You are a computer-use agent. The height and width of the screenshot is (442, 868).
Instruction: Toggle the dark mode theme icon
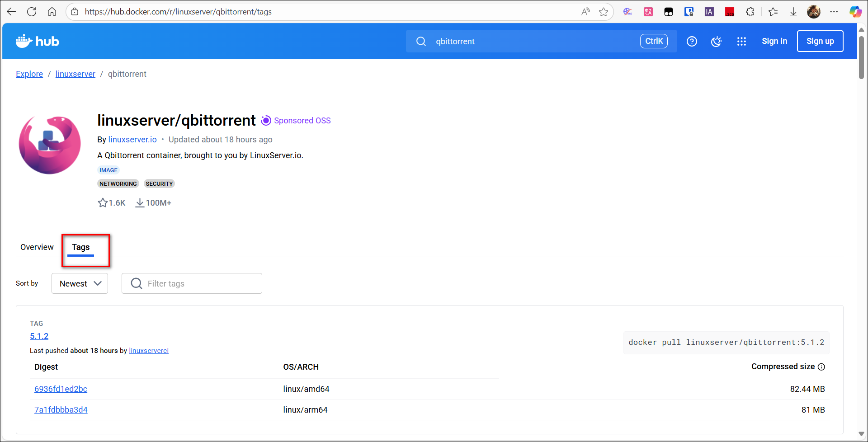pyautogui.click(x=717, y=42)
